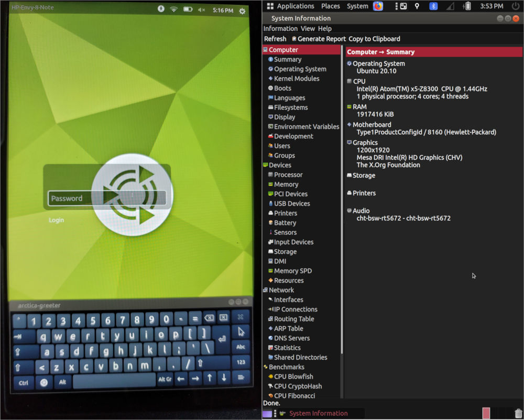This screenshot has width=524, height=420.
Task: Tap the up arrow key on the on-screen keyboard
Action: point(210,378)
